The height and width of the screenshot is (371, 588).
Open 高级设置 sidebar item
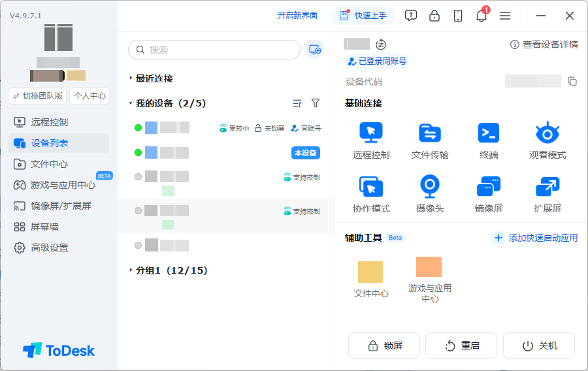tap(59, 248)
